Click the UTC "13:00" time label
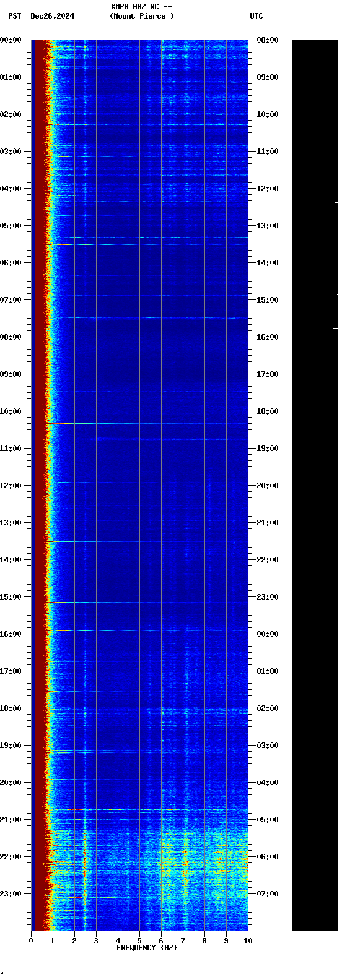The image size is (342, 980). tap(268, 226)
